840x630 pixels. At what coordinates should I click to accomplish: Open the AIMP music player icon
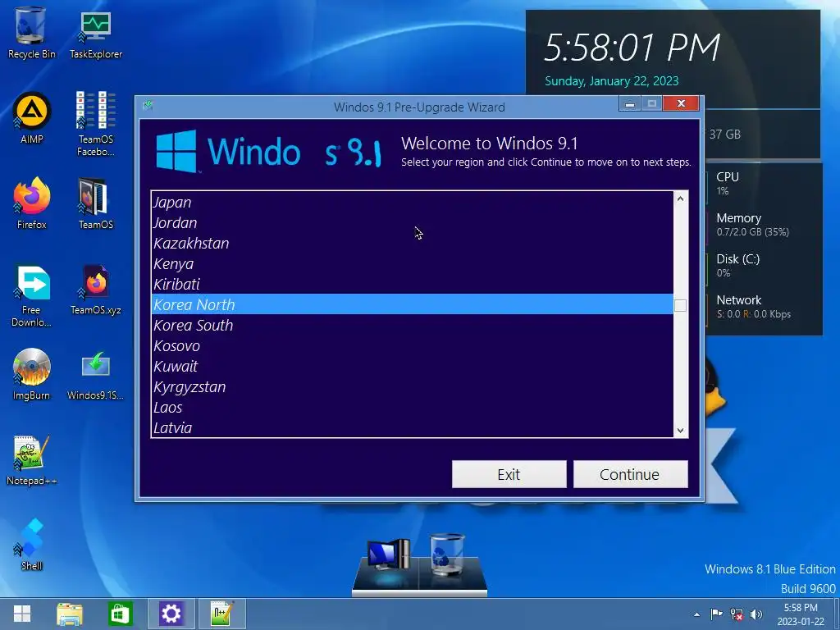tap(32, 118)
